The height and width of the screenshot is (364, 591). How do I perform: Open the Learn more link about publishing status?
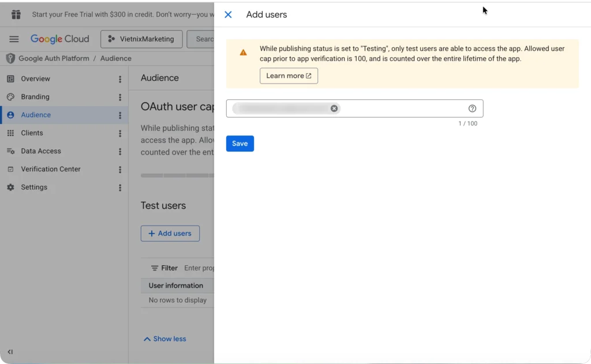click(x=289, y=75)
